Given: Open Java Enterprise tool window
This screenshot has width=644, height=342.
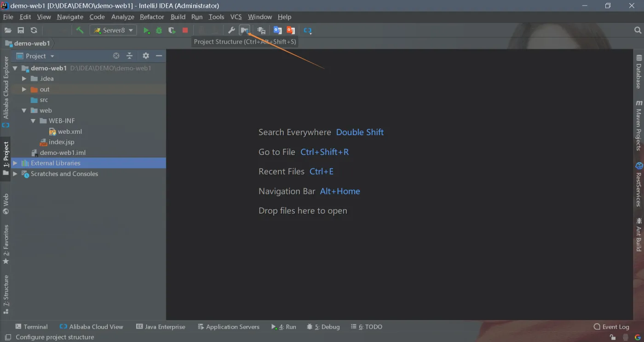Looking at the screenshot, I should (161, 327).
